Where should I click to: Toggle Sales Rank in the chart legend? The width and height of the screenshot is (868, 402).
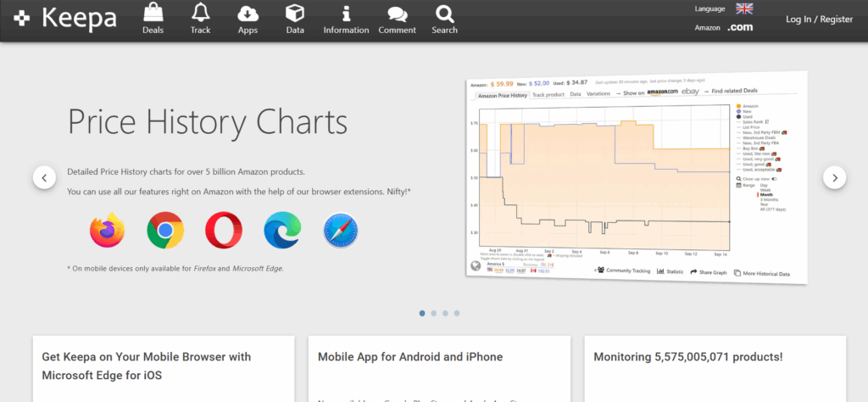[753, 122]
